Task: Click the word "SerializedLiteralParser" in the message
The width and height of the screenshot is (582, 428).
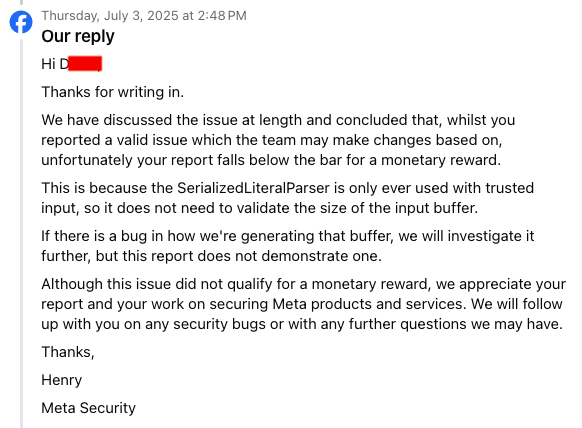Action: pos(253,188)
